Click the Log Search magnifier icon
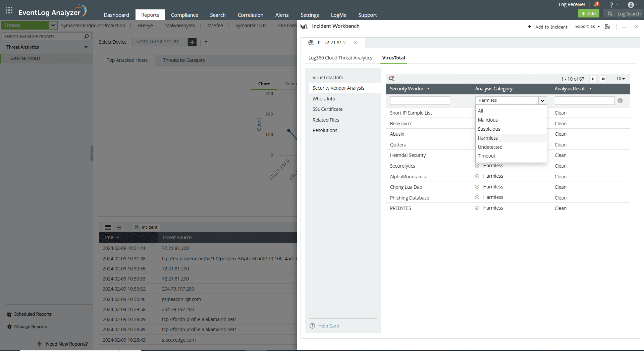Image resolution: width=644 pixels, height=351 pixels. coord(610,14)
